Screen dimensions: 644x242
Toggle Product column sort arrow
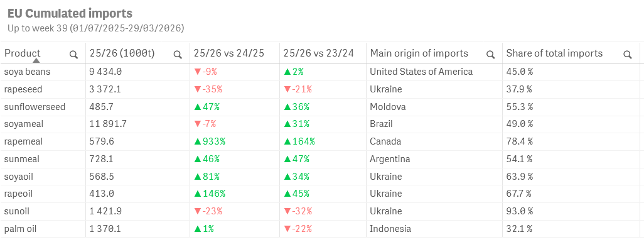[x=36, y=60]
